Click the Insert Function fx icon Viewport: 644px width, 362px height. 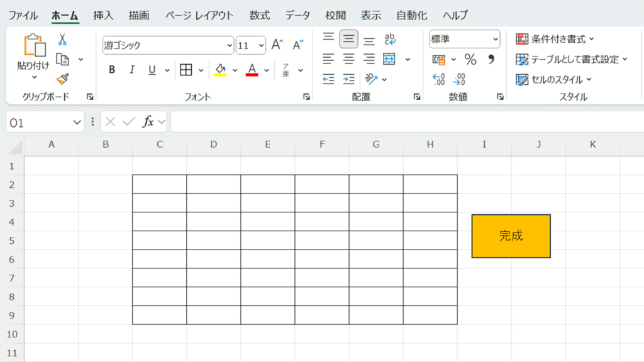click(x=148, y=122)
